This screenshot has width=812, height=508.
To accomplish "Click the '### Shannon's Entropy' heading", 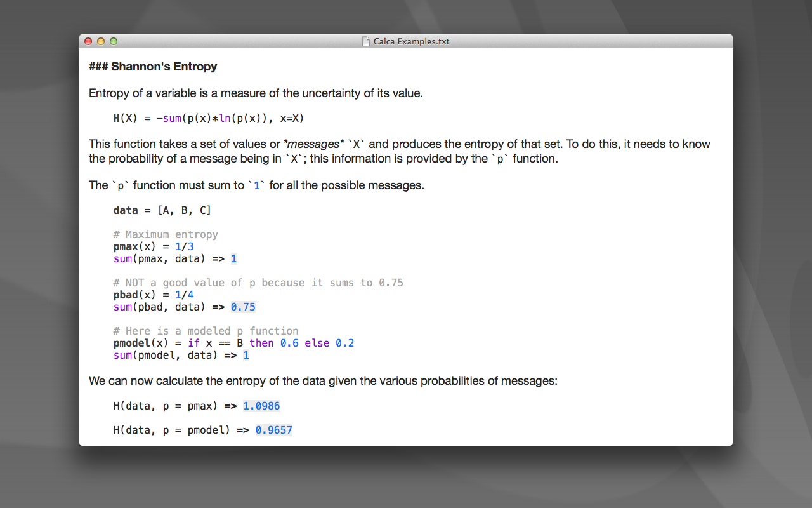I will click(153, 67).
